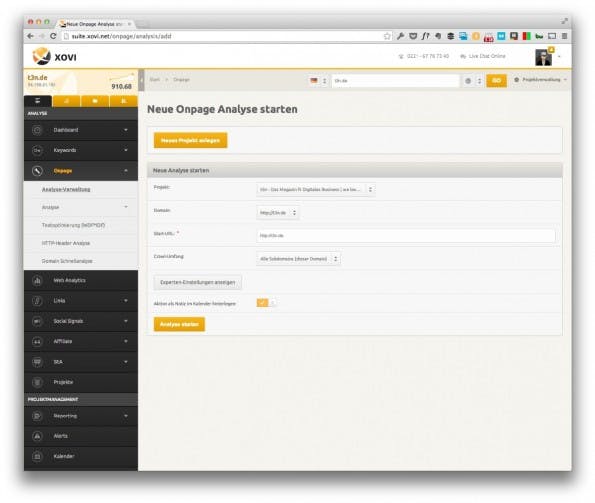Bookmark the page with the star icon

click(x=387, y=36)
